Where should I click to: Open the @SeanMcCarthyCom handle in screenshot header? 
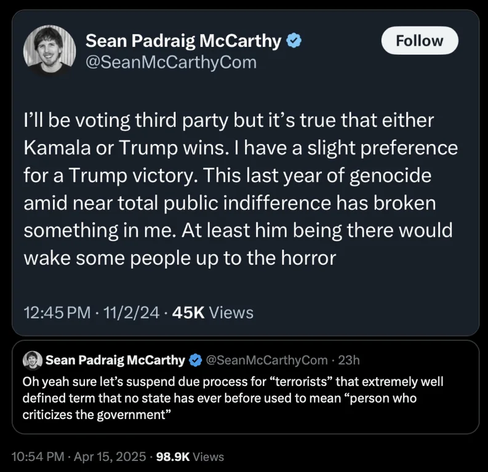(171, 62)
